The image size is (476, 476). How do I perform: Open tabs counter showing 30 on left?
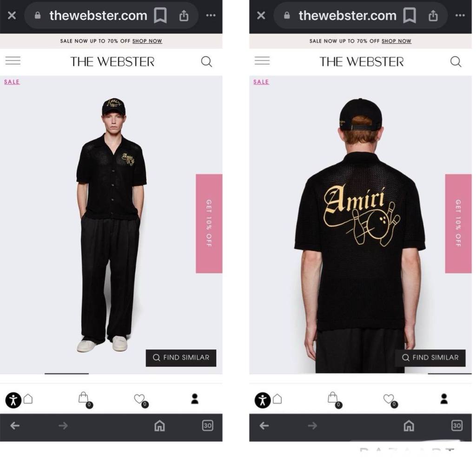click(208, 426)
